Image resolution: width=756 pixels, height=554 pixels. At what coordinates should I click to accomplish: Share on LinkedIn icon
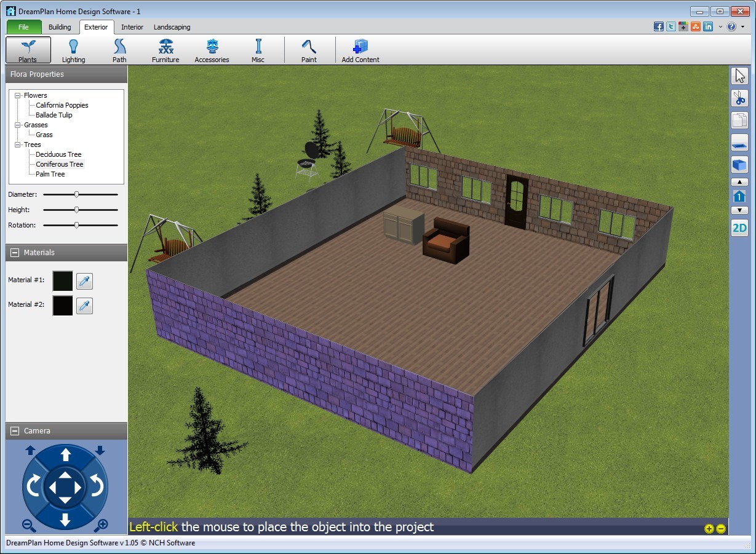coord(708,26)
